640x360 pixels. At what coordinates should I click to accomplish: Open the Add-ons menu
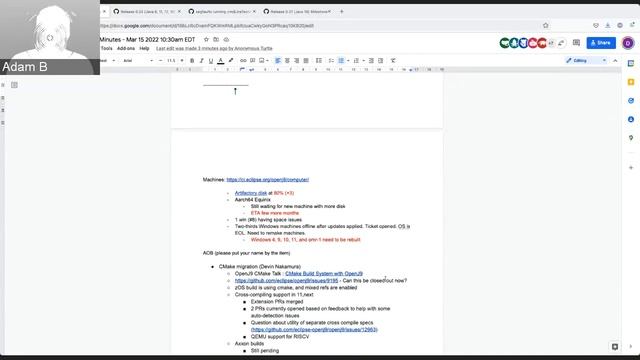tap(126, 48)
